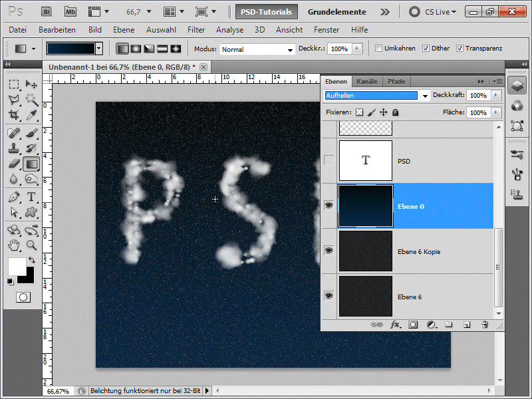Launch Adobe Bridge
This screenshot has height=399, width=532.
click(x=47, y=12)
